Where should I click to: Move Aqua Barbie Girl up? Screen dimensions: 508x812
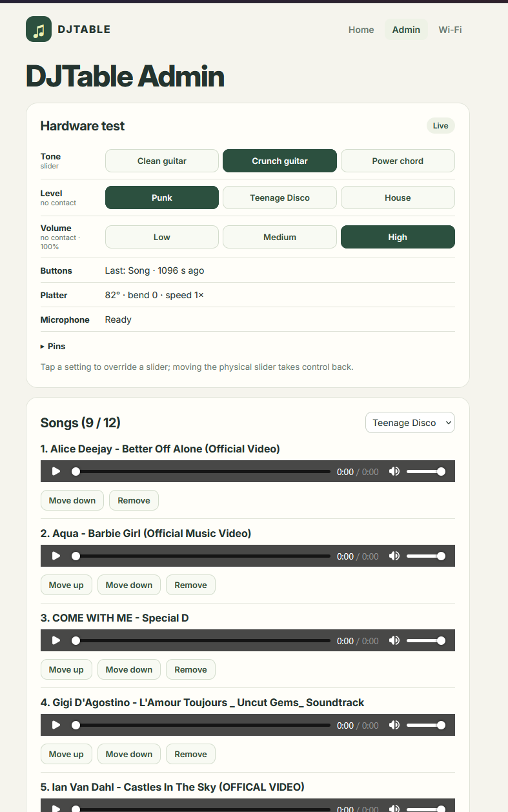(66, 585)
